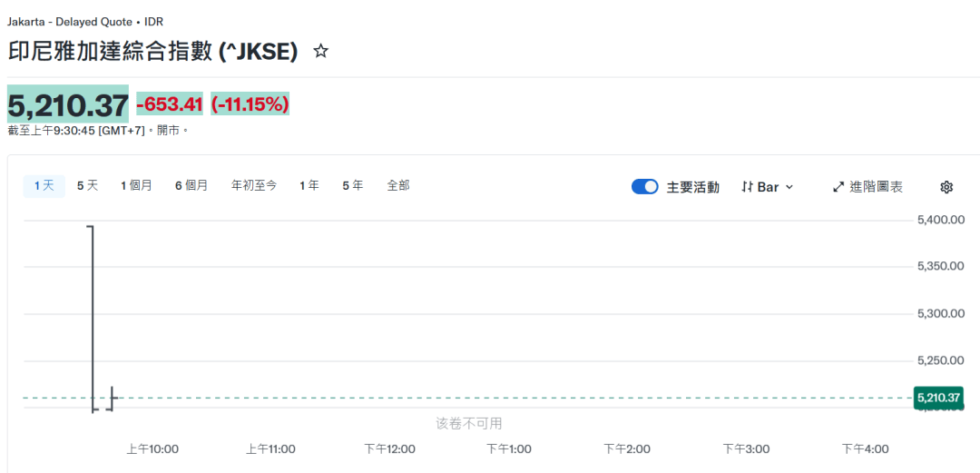Select the 1年 time range

309,186
